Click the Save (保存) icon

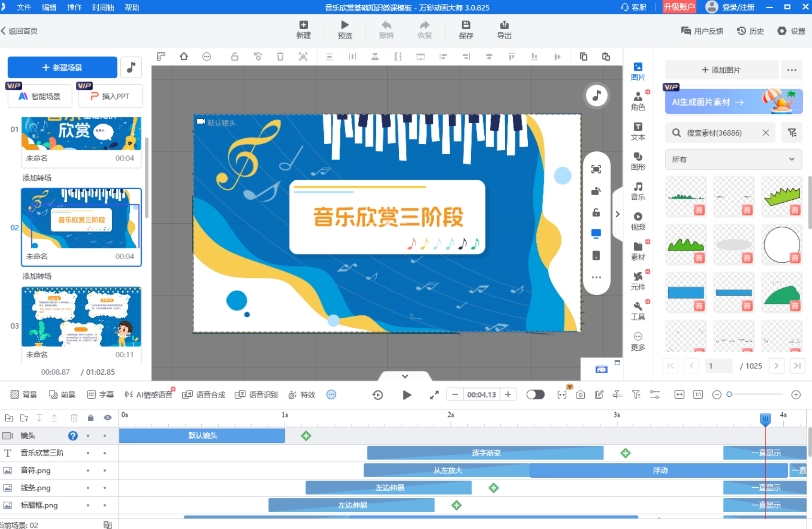click(x=465, y=30)
